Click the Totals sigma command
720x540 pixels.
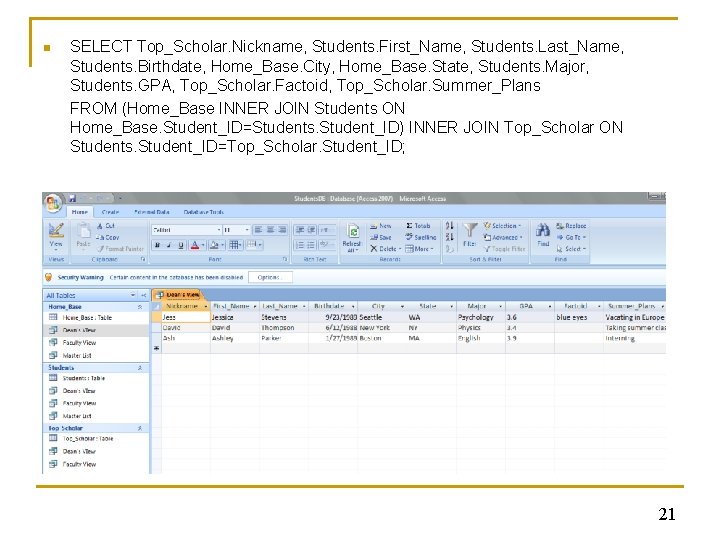coord(418,226)
